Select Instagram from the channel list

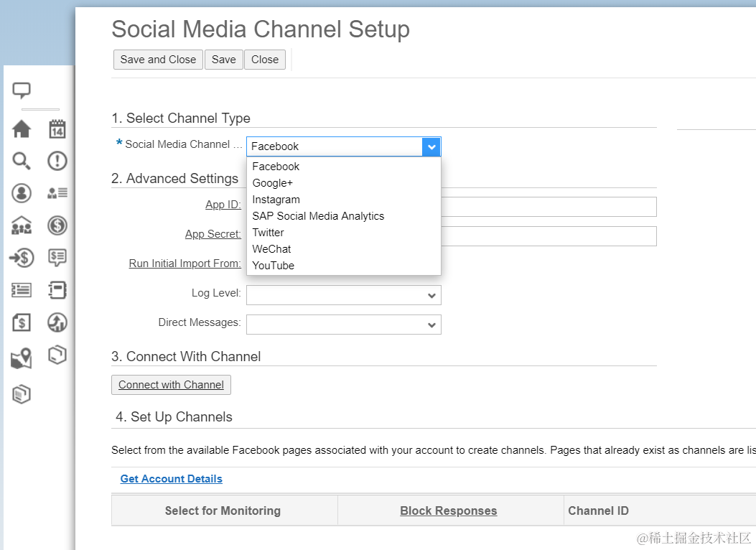pos(276,200)
